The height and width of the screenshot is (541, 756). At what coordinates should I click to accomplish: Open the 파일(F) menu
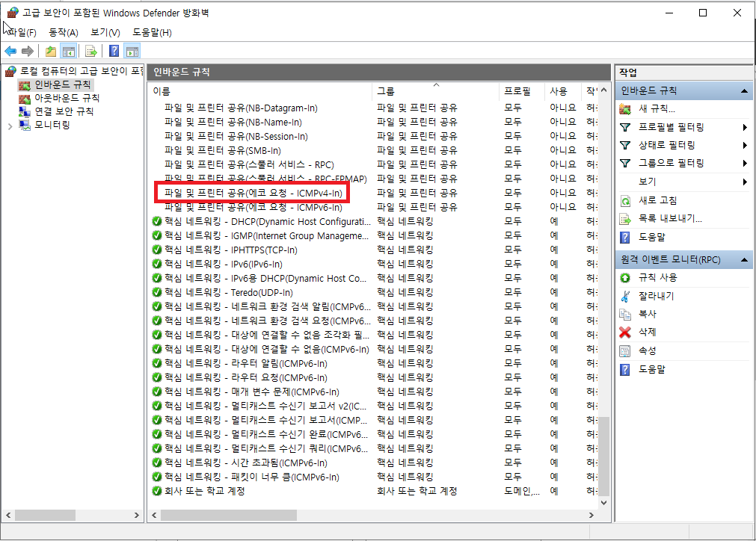click(x=22, y=33)
